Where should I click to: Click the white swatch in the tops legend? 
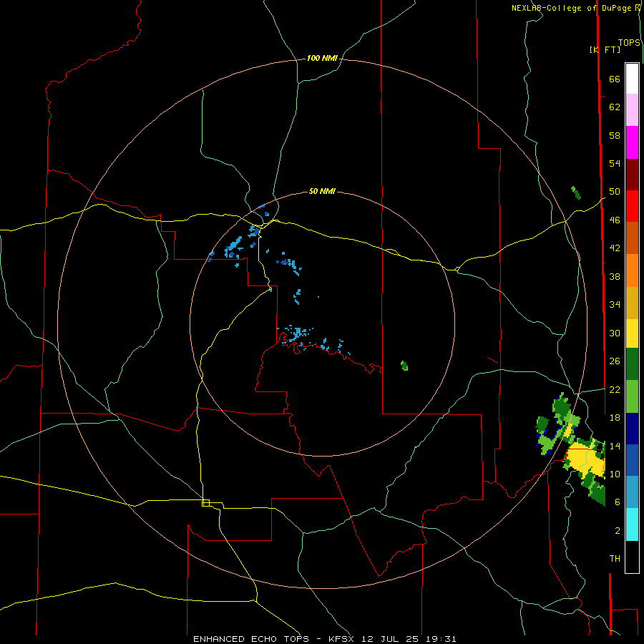(632, 79)
